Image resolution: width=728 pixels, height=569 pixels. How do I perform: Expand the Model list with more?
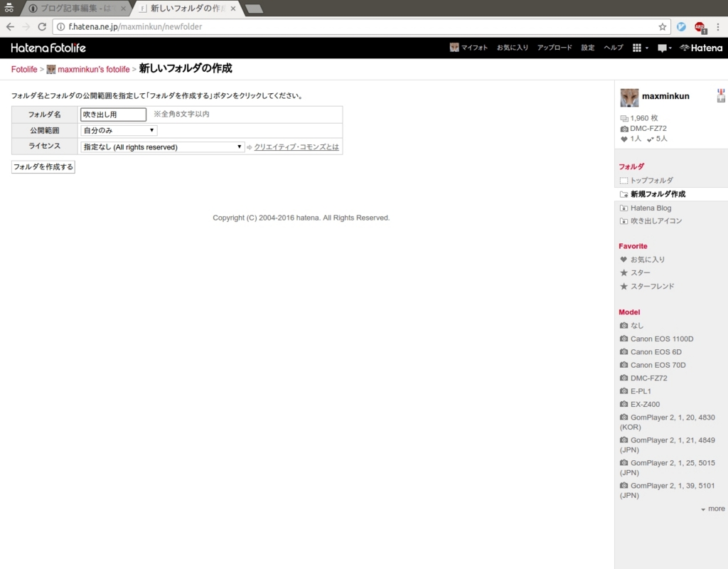click(x=712, y=509)
